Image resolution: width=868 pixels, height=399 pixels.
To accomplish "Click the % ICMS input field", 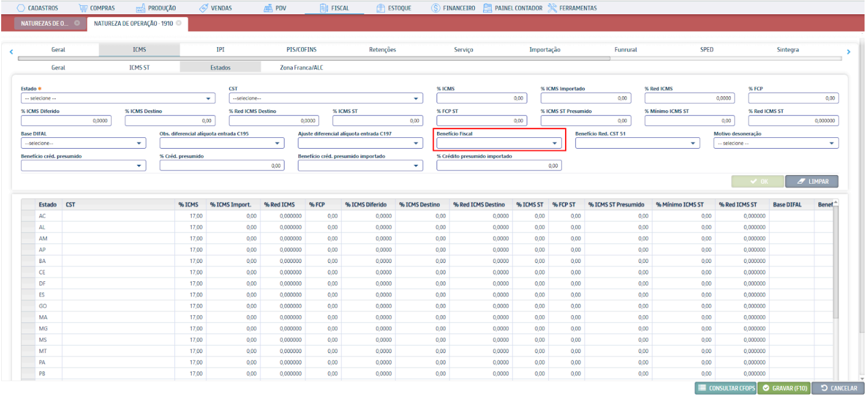I will (x=481, y=99).
